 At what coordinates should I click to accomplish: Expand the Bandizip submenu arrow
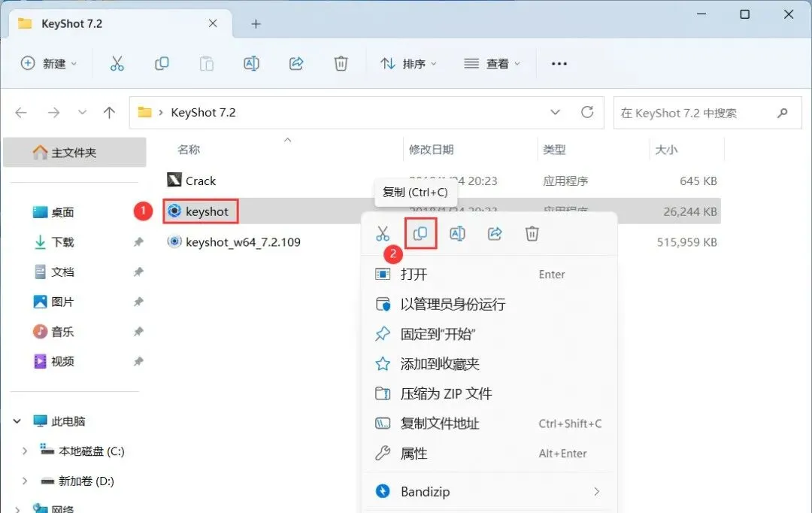point(596,492)
